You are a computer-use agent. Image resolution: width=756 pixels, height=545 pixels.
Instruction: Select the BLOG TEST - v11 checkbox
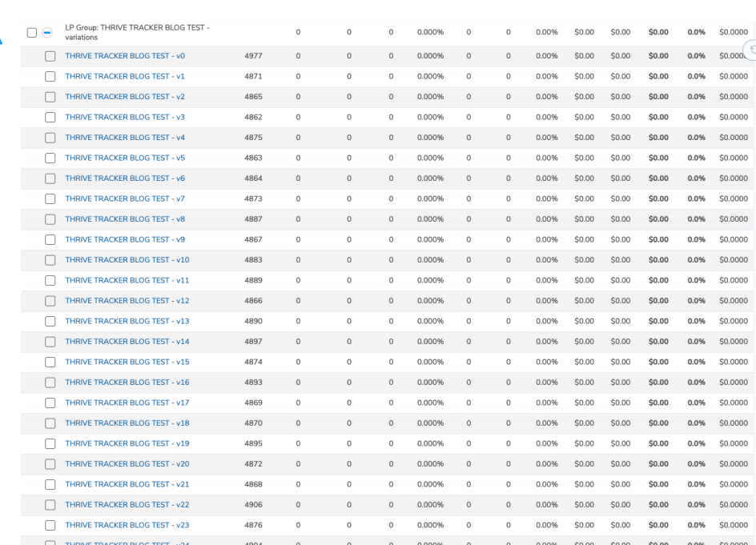[50, 280]
